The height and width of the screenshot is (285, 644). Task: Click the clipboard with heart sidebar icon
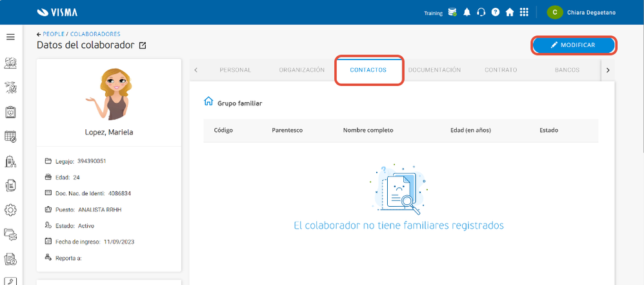10,112
